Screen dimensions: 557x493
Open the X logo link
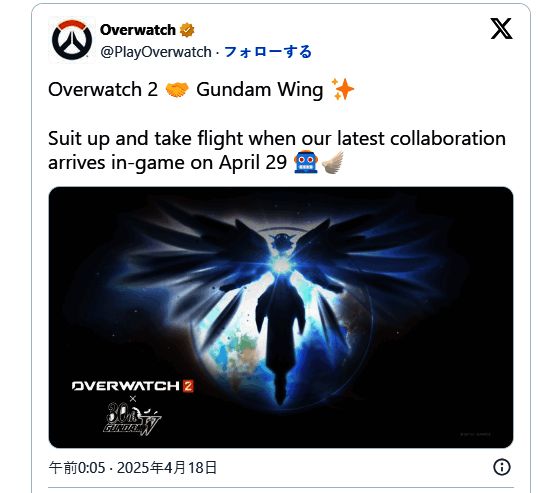tap(501, 28)
